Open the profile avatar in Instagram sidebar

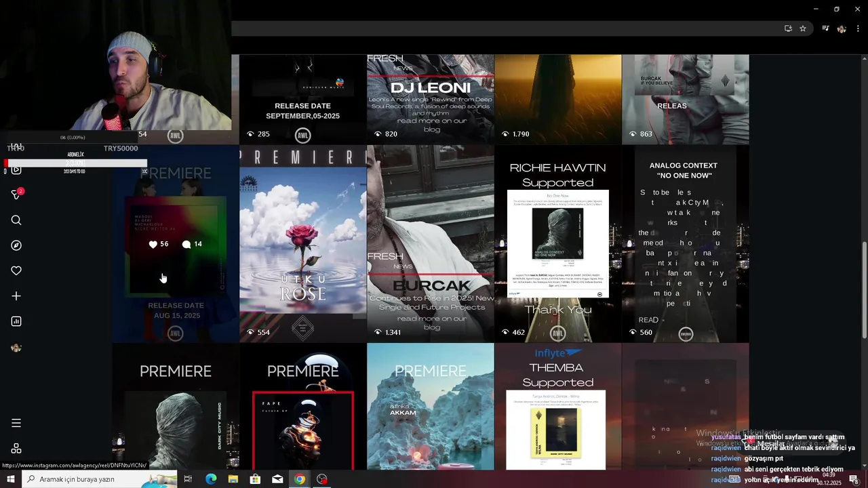pos(16,348)
